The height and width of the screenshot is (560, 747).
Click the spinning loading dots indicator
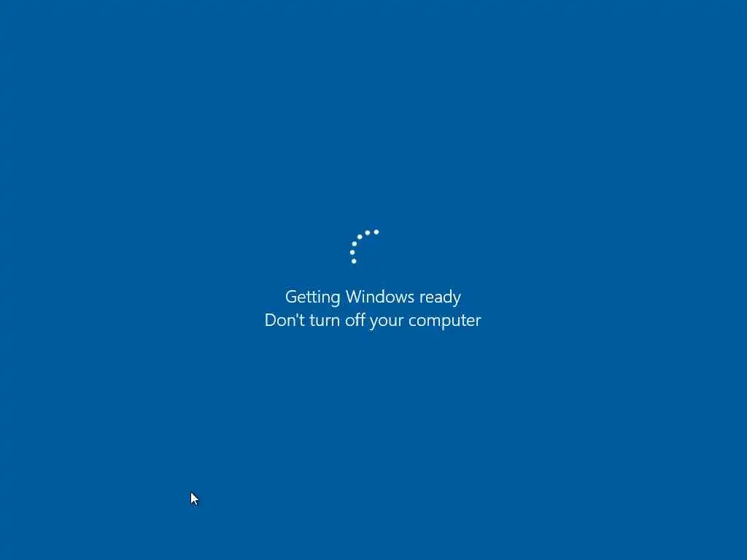(365, 246)
